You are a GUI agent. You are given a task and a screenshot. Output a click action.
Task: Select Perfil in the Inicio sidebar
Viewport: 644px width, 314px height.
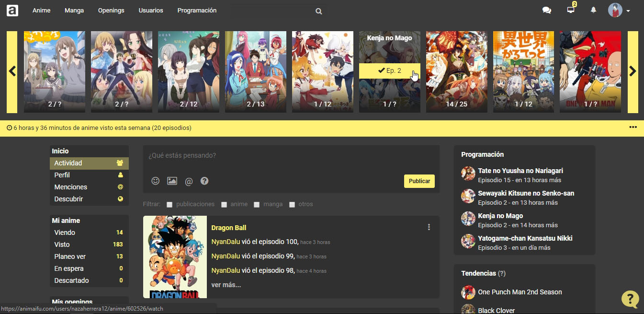pos(89,175)
